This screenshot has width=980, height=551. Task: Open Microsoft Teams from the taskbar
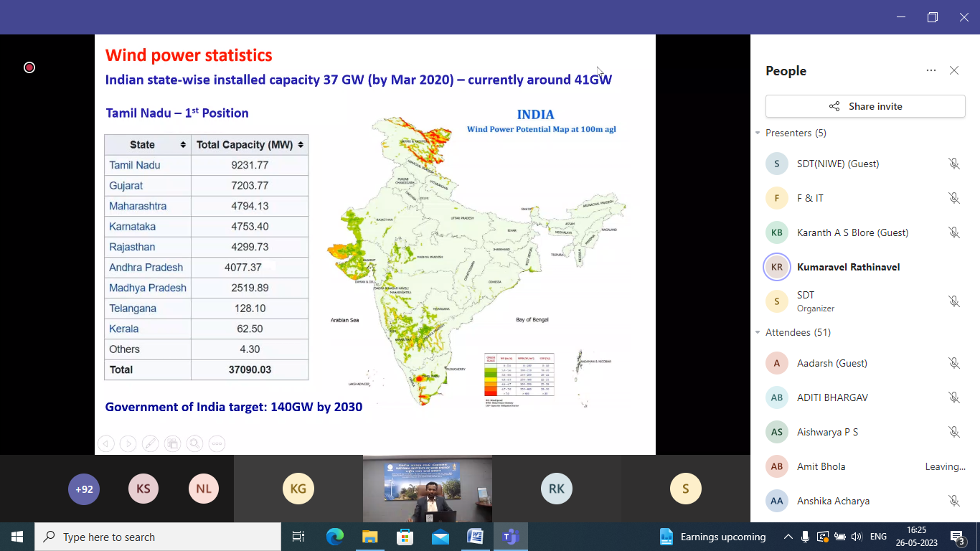[x=510, y=537]
